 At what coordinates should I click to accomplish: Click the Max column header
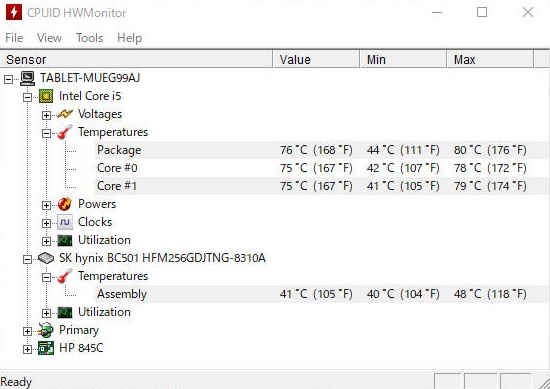pyautogui.click(x=490, y=59)
